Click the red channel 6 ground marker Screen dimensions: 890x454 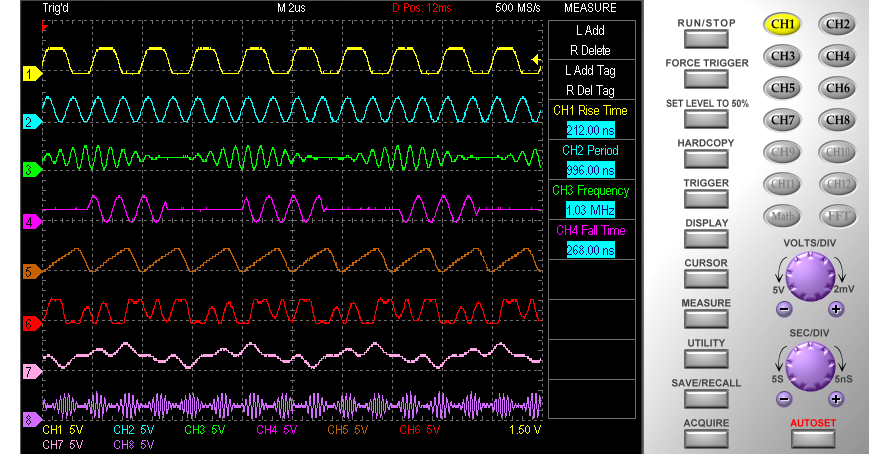32,324
